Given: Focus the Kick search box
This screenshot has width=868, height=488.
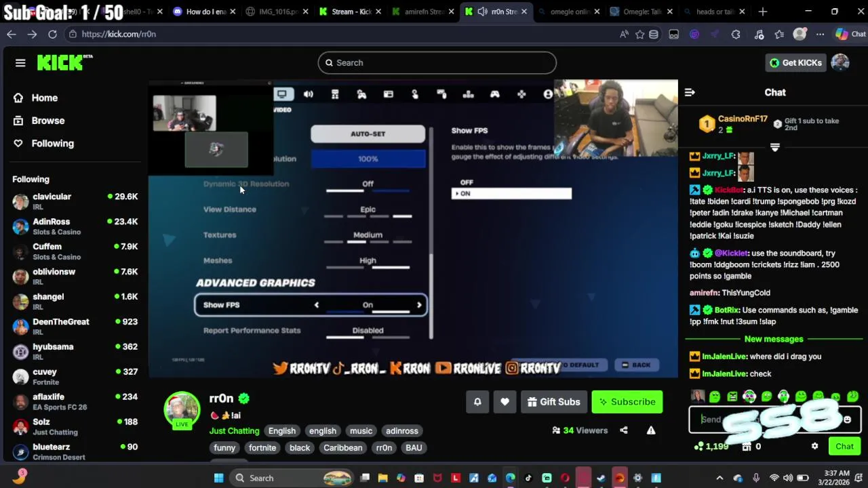Looking at the screenshot, I should coord(437,62).
